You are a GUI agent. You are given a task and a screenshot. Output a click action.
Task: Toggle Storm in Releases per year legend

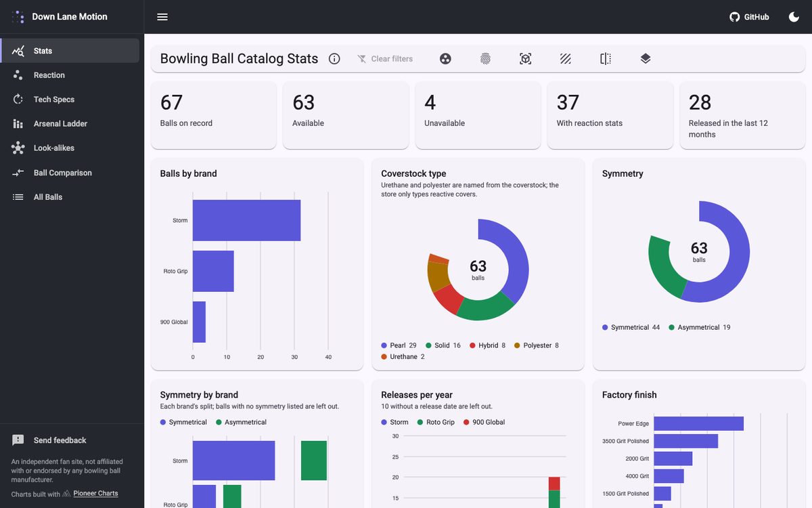pos(394,422)
